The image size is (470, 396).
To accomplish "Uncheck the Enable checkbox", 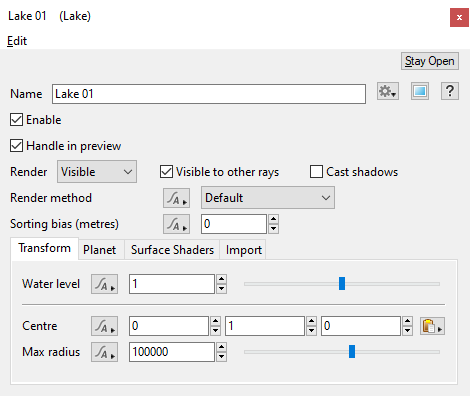I will pos(16,120).
